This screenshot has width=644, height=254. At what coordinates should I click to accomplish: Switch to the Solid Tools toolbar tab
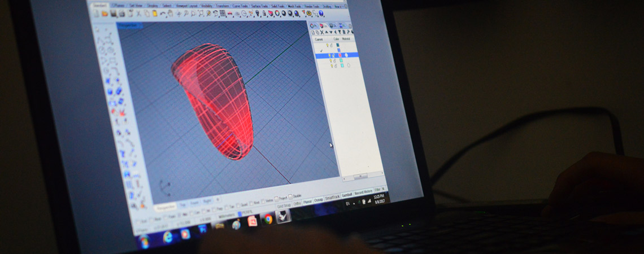pyautogui.click(x=277, y=6)
